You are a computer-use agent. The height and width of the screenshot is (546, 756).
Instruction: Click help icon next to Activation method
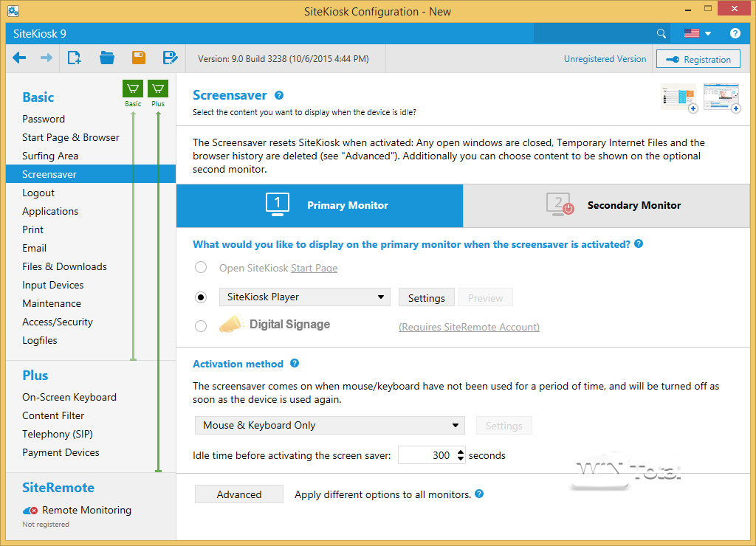pyautogui.click(x=295, y=363)
